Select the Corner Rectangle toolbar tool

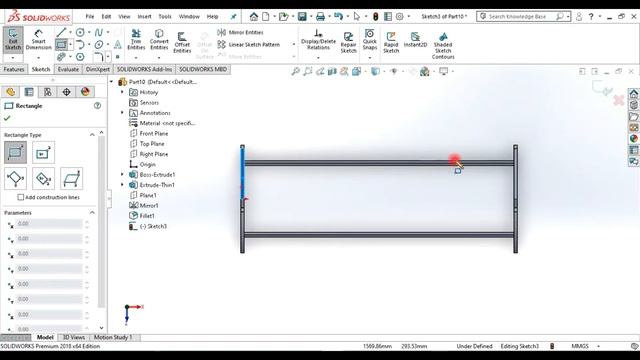point(61,44)
